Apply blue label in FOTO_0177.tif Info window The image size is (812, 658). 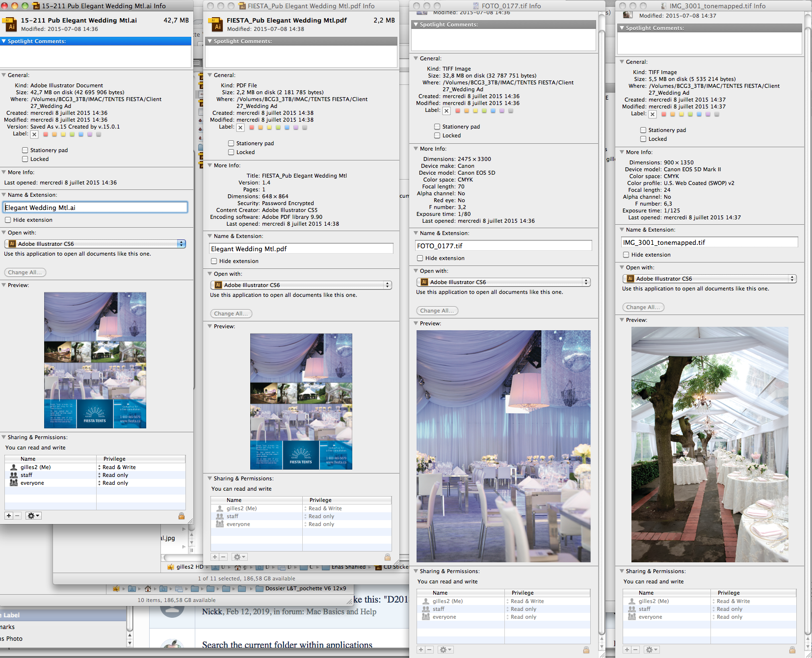pos(493,111)
